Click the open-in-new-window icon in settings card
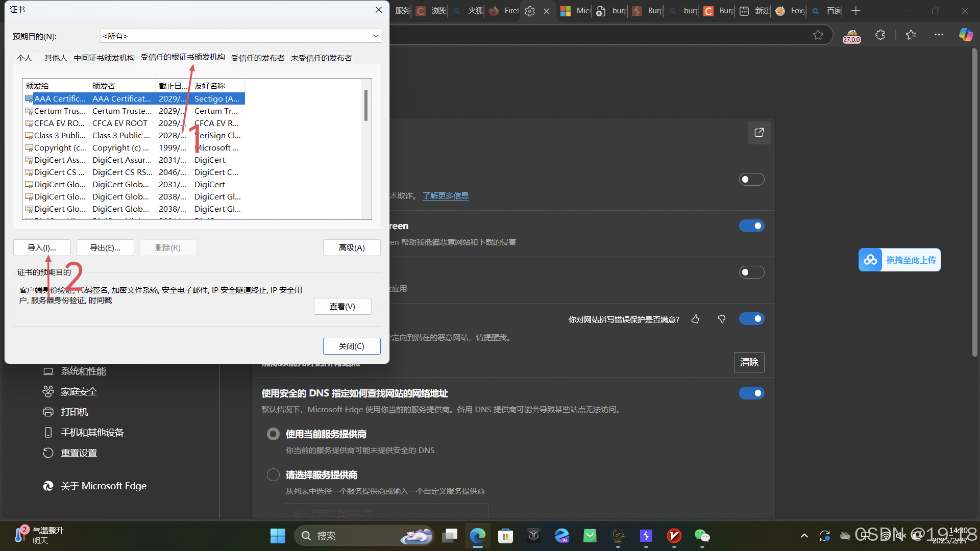Image resolution: width=980 pixels, height=551 pixels. (x=759, y=133)
